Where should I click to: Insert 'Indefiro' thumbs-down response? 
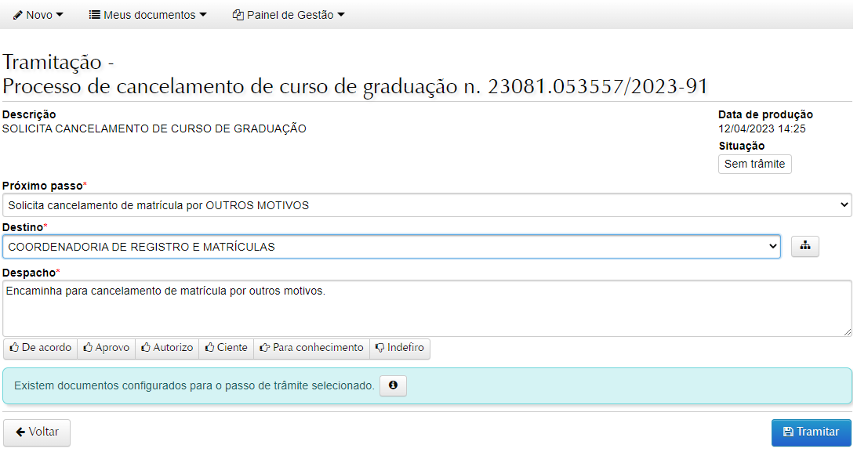(399, 348)
